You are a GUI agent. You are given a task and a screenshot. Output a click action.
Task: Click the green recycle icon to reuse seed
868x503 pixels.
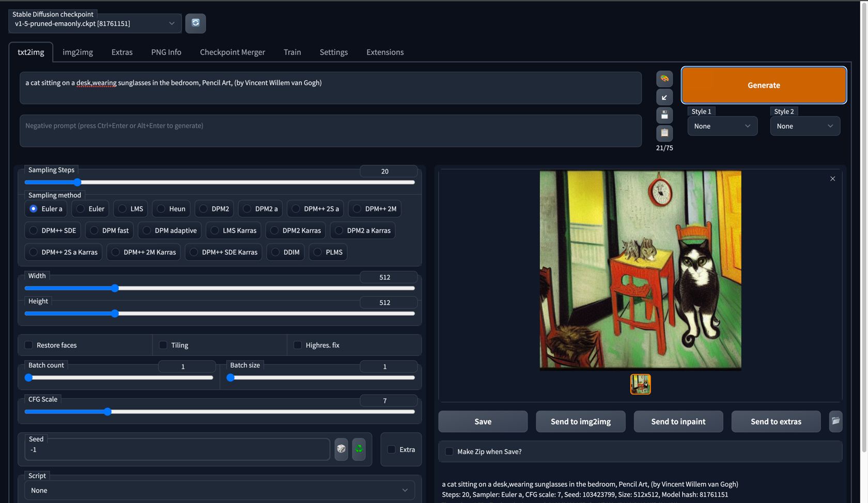[359, 449]
